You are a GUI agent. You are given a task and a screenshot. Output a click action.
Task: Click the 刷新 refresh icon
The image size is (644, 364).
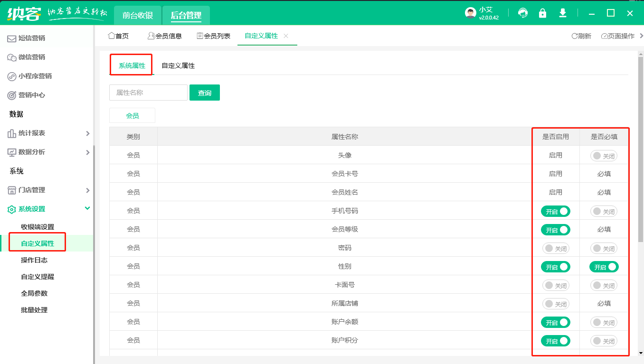[575, 36]
